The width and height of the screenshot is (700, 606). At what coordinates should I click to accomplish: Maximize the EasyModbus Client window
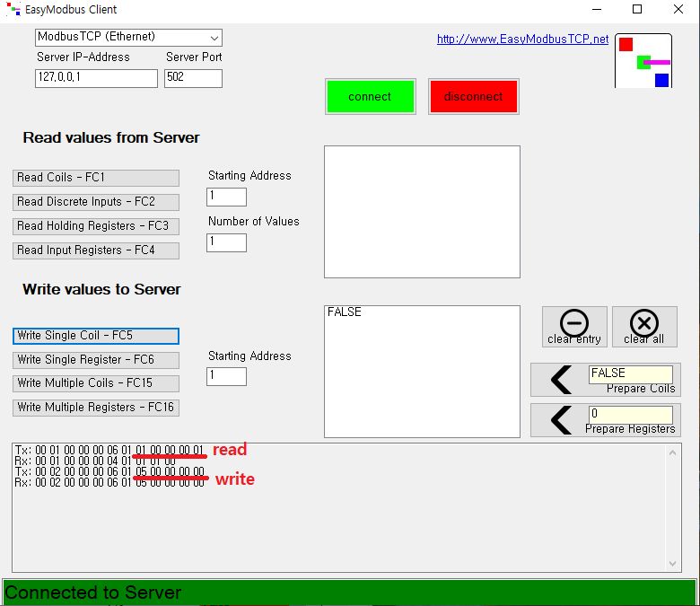(x=637, y=9)
